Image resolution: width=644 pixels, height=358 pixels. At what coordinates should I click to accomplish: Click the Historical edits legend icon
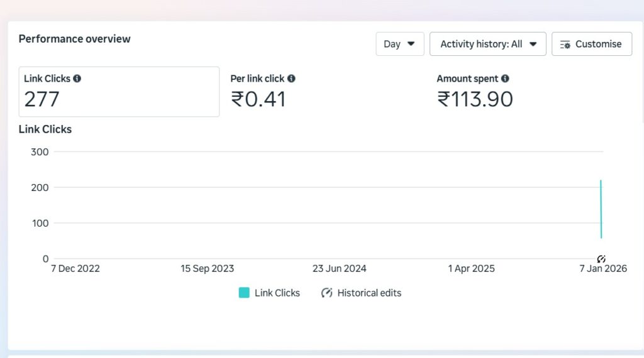pyautogui.click(x=327, y=293)
